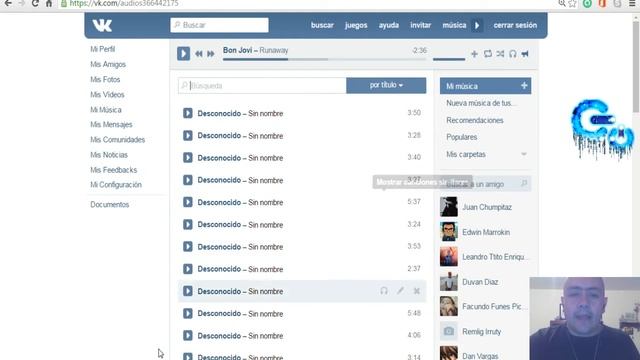Open the 'por título' search dropdown
Viewport: 640px width, 360px height.
coord(386,85)
